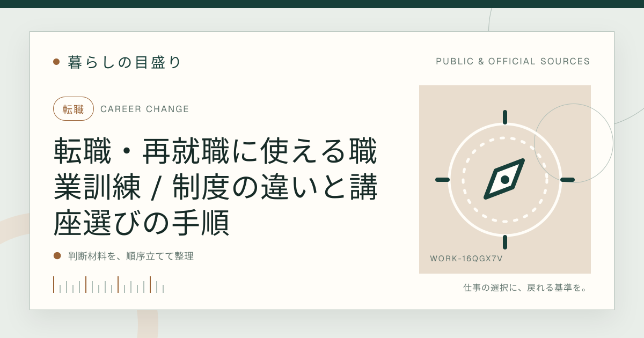Click the top tick mark of compass

[505, 117]
